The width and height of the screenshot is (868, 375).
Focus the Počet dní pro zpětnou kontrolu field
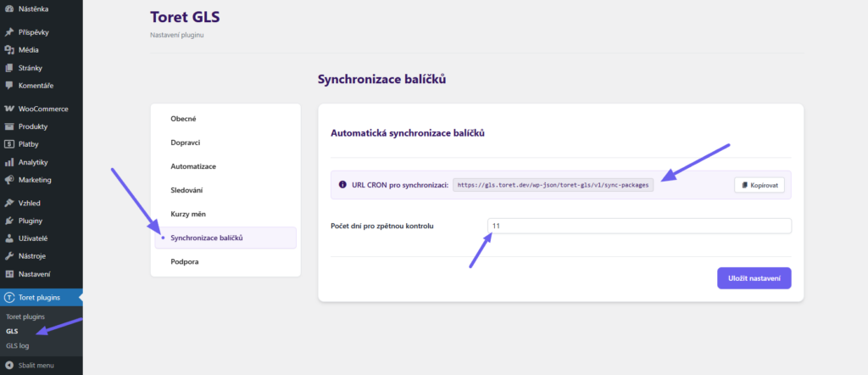[639, 226]
